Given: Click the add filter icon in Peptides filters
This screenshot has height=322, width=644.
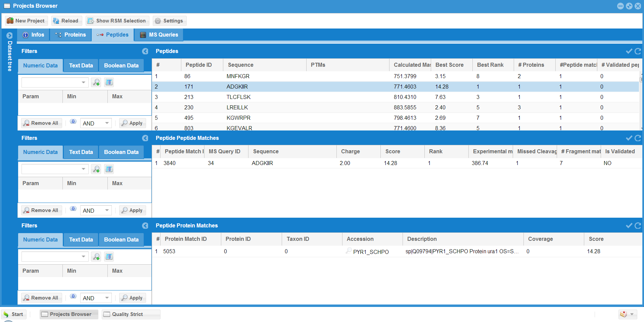Looking at the screenshot, I should pyautogui.click(x=96, y=83).
